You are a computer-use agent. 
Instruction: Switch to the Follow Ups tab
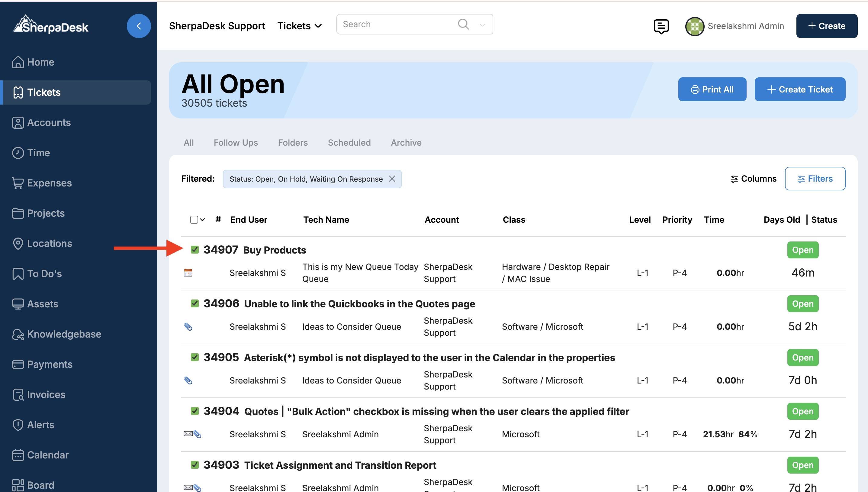235,143
